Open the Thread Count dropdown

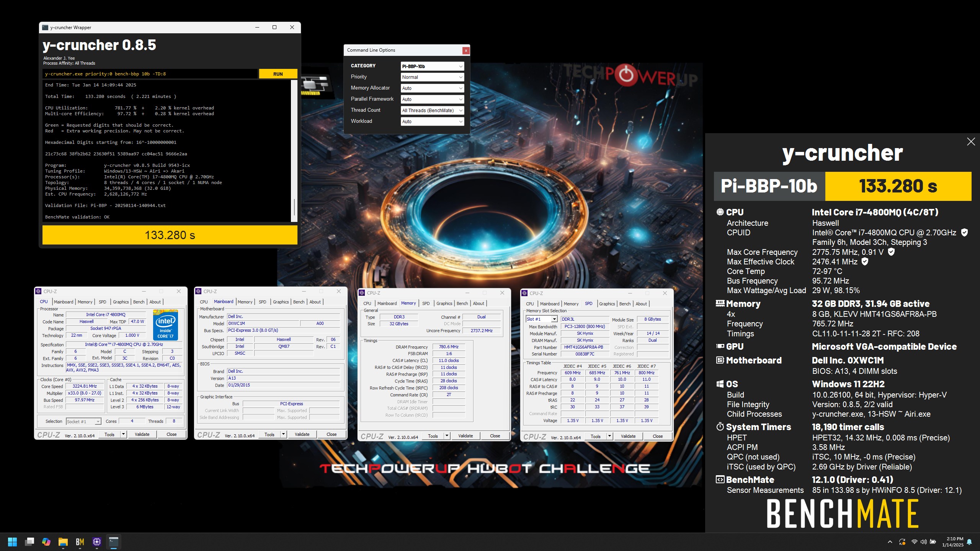pyautogui.click(x=432, y=111)
